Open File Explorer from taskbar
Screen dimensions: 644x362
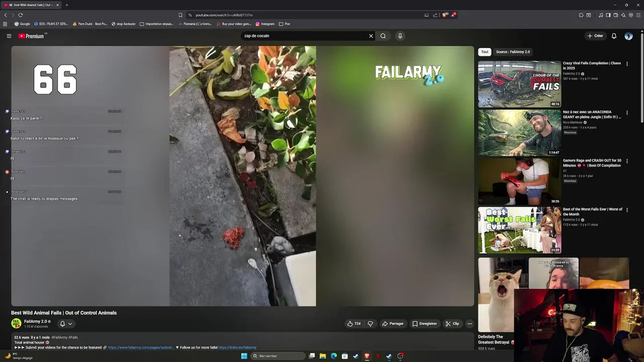coord(323,356)
